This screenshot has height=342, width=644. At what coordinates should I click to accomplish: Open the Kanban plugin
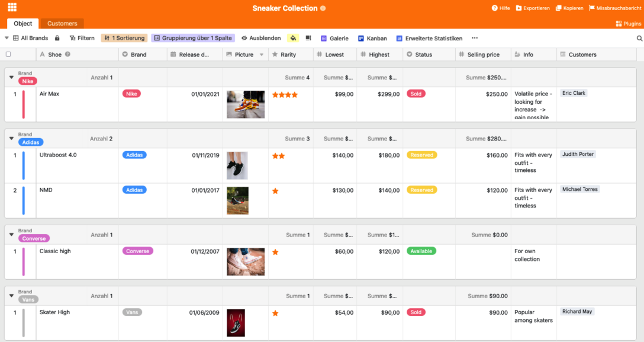[372, 38]
